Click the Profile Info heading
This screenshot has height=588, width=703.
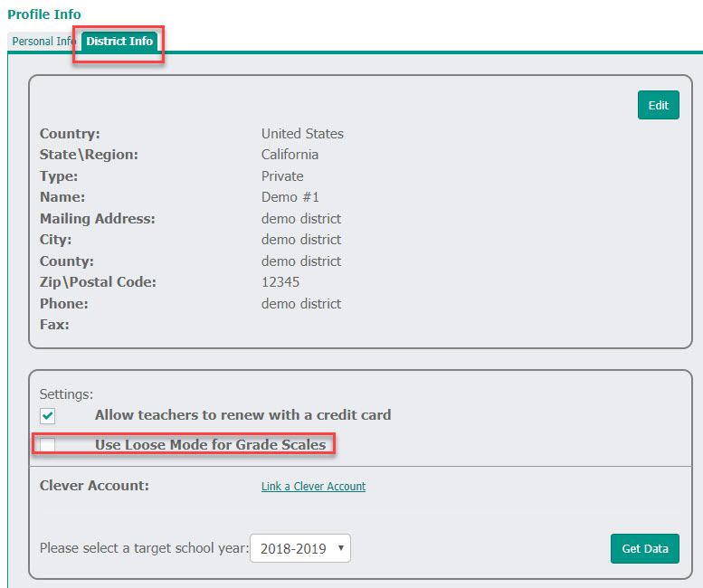tap(44, 14)
